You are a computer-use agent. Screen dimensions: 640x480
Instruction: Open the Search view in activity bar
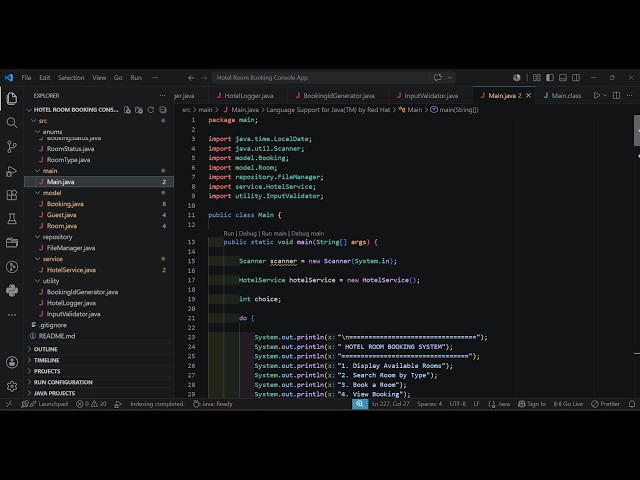tap(12, 122)
